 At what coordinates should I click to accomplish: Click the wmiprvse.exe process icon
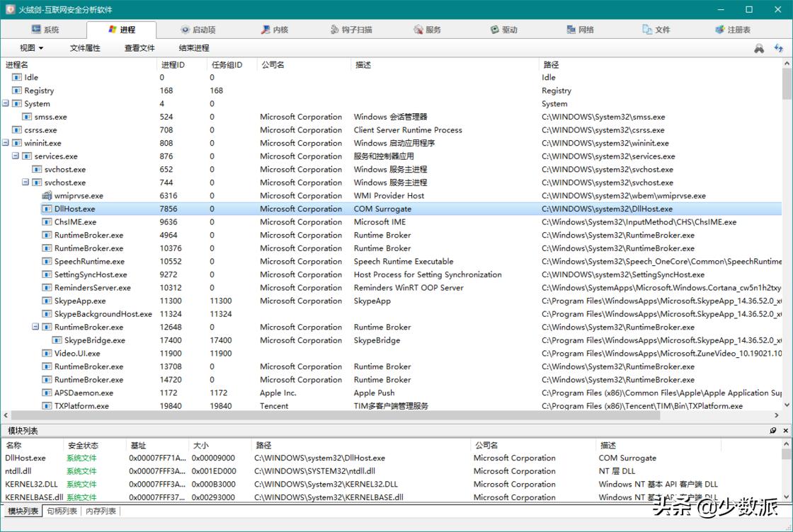pyautogui.click(x=47, y=196)
